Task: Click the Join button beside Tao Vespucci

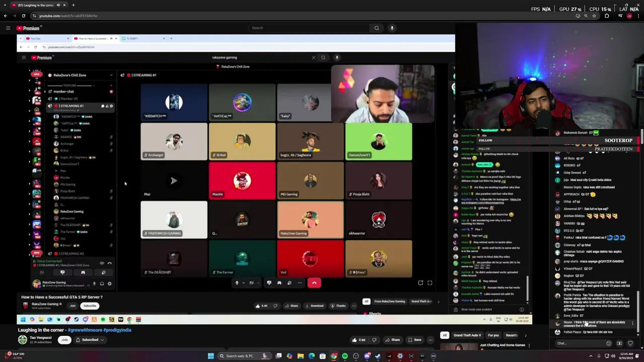Action: coord(64,340)
